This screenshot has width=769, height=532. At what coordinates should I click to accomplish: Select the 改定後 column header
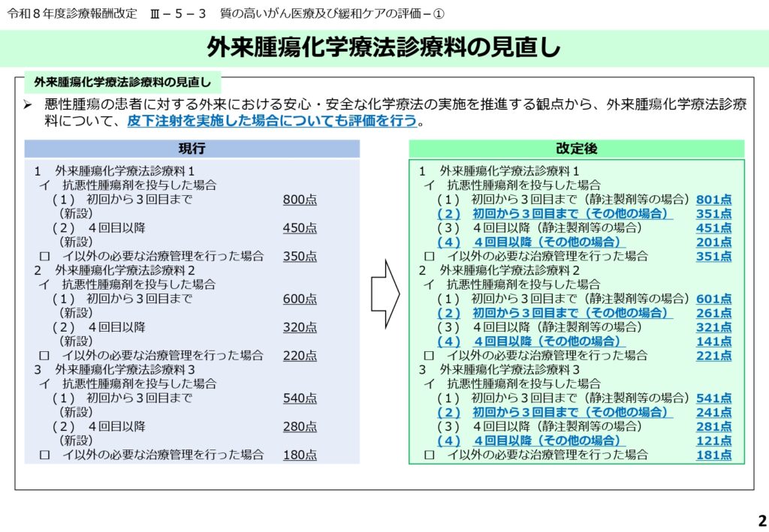(576, 149)
